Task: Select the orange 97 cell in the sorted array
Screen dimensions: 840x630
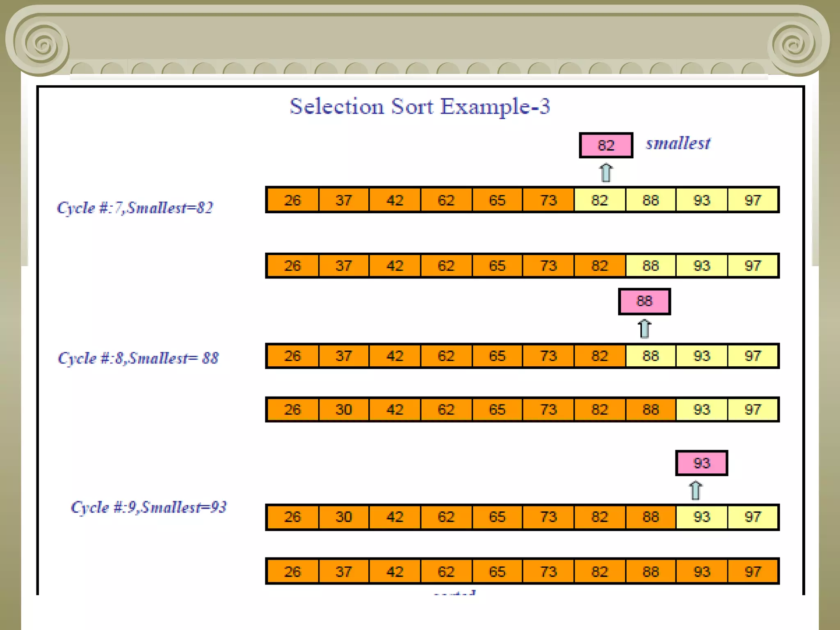Action: [x=753, y=571]
